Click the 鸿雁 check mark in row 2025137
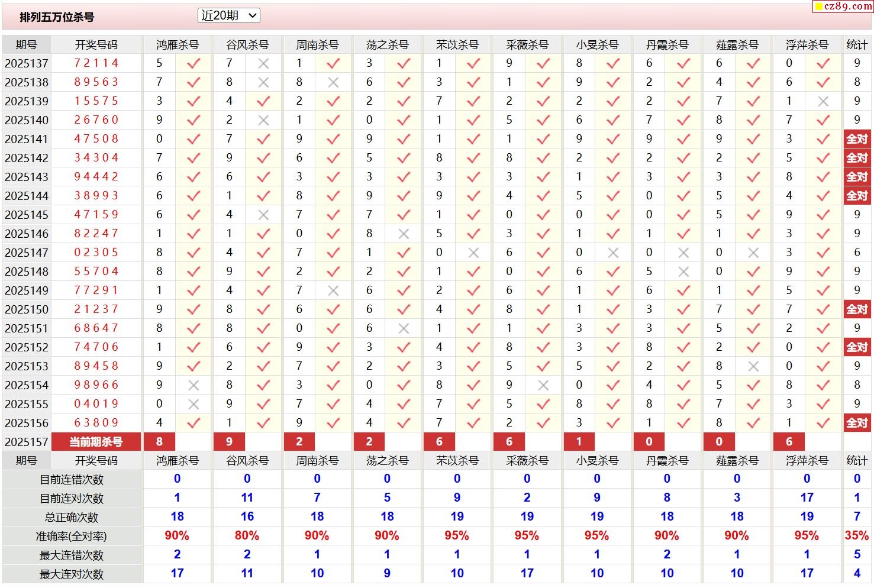 (x=193, y=64)
